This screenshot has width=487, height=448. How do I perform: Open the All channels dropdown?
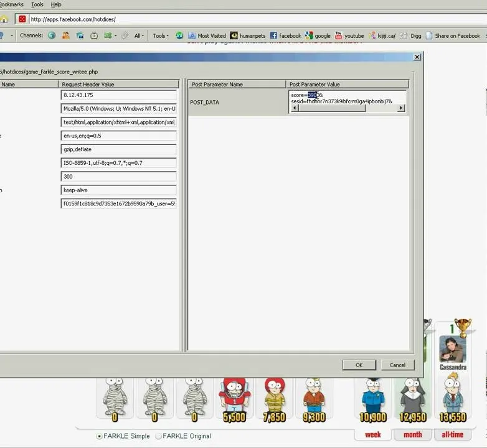tap(139, 35)
